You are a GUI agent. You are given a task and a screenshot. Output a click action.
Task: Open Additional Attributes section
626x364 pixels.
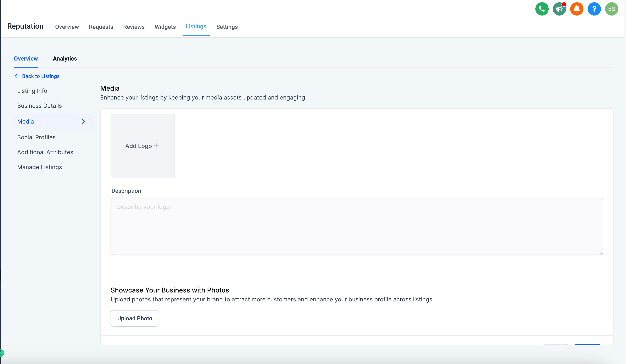[x=45, y=152]
